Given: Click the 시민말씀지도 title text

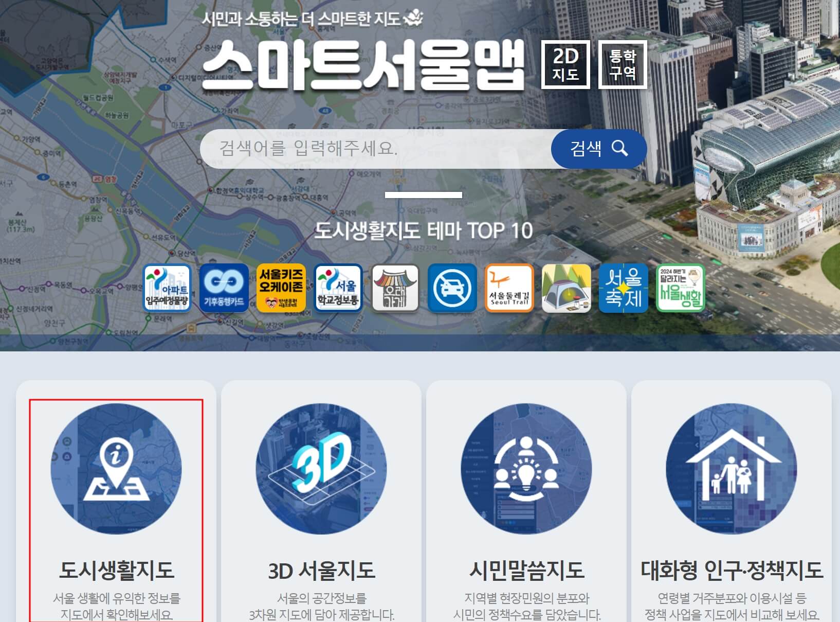Looking at the screenshot, I should pos(526,570).
